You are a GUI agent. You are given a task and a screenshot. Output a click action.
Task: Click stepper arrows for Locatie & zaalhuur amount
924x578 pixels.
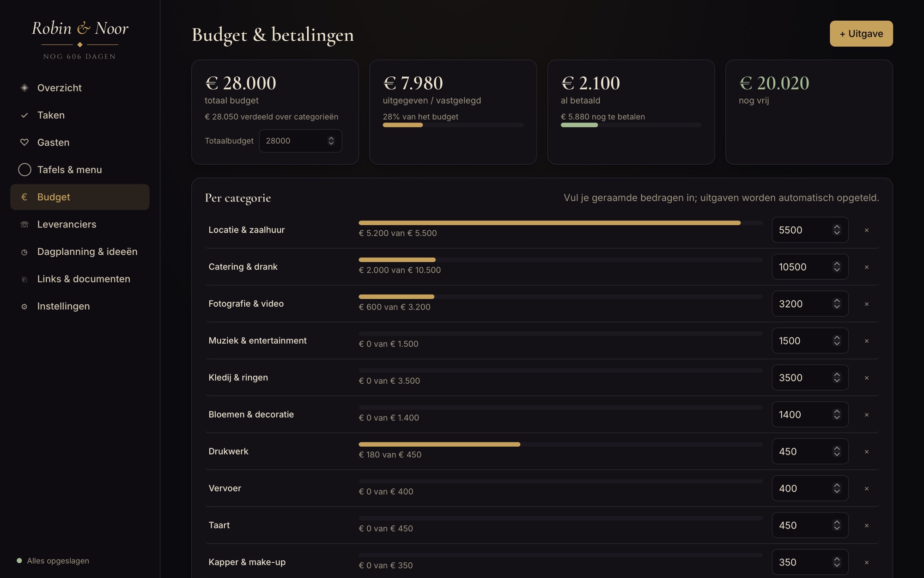837,230
